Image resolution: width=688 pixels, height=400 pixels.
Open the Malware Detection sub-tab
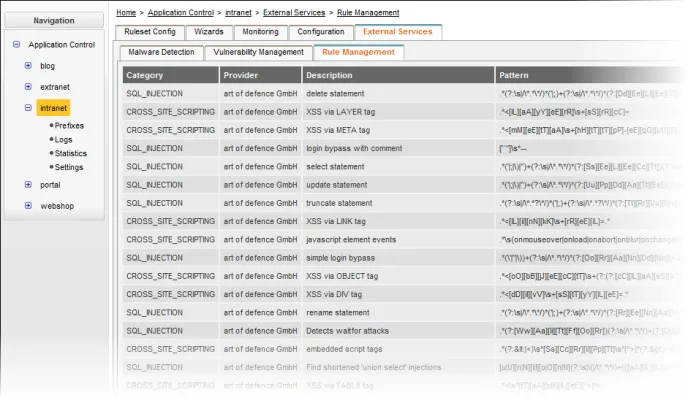coord(161,52)
